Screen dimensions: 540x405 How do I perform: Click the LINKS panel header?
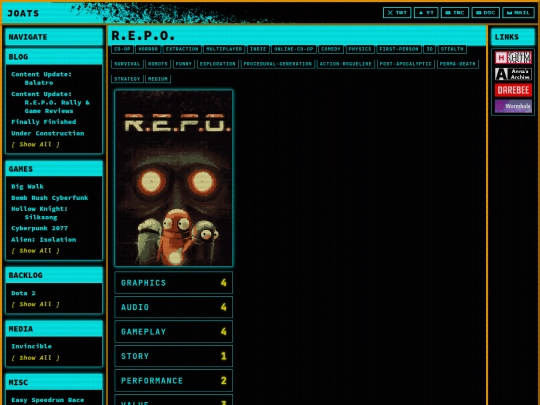(x=513, y=37)
